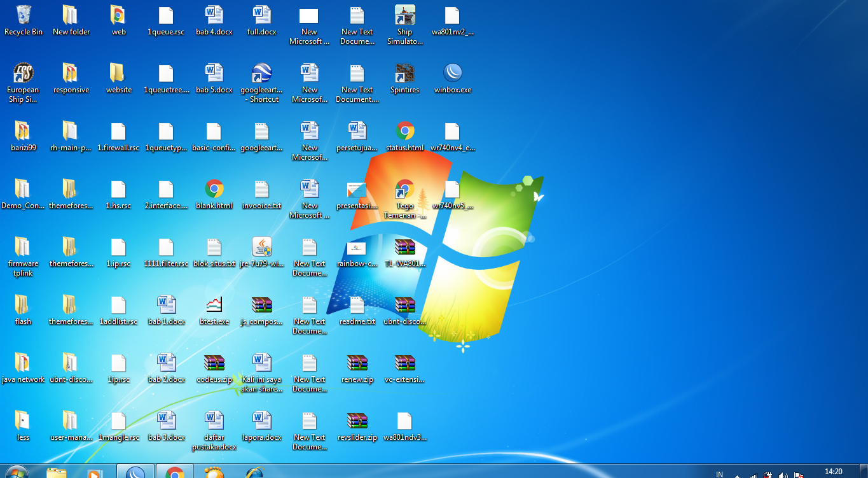Click the jre-7u79 Java installer icon
The height and width of the screenshot is (478, 868).
(261, 247)
